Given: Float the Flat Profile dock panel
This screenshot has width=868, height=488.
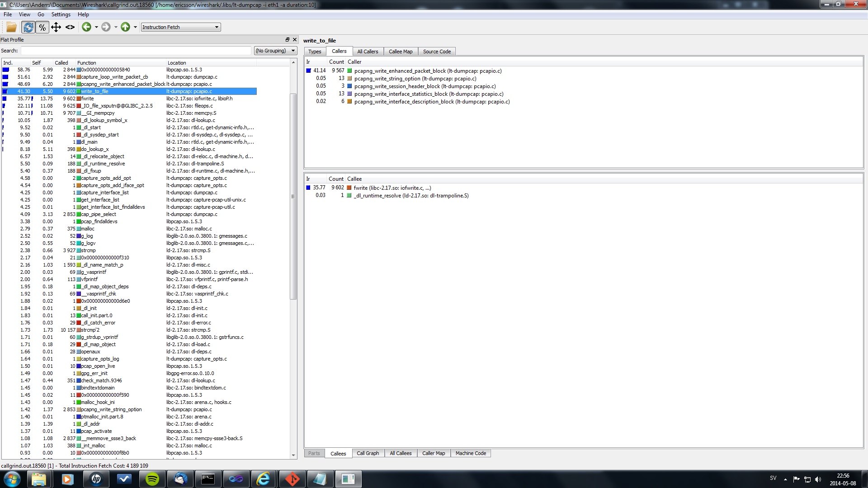Looking at the screenshot, I should (287, 40).
